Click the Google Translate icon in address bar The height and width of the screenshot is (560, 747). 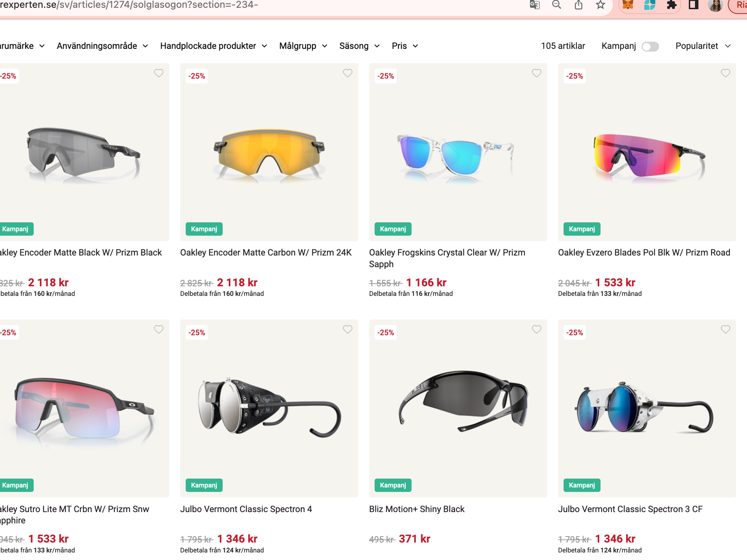pos(534,5)
